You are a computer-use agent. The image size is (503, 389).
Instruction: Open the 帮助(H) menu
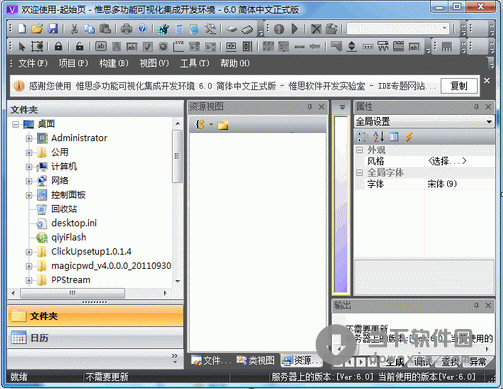(235, 63)
